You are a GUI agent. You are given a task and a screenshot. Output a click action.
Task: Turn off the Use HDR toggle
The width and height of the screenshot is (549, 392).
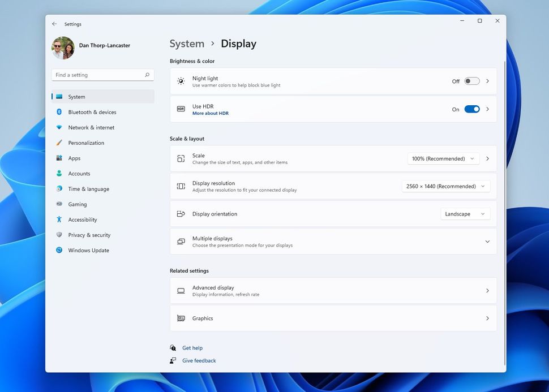pos(471,109)
